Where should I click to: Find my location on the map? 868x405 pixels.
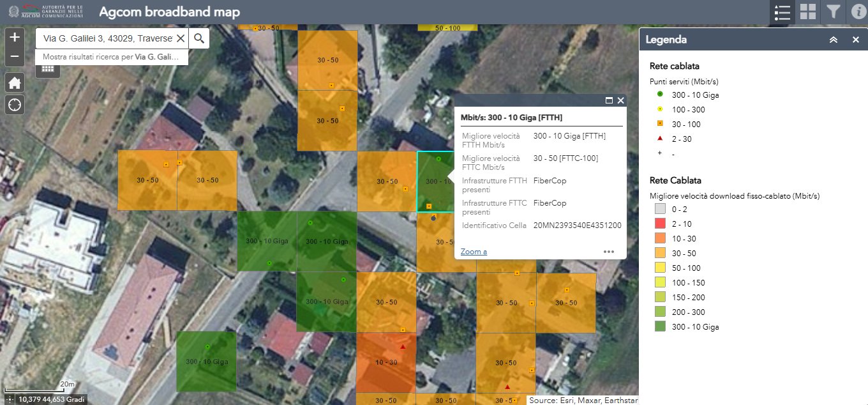(x=15, y=104)
